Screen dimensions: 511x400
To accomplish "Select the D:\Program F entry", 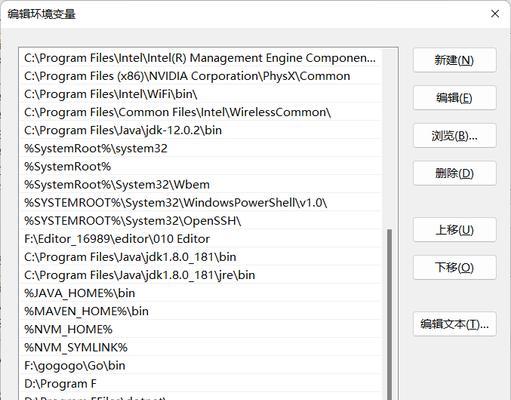I will click(200, 384).
